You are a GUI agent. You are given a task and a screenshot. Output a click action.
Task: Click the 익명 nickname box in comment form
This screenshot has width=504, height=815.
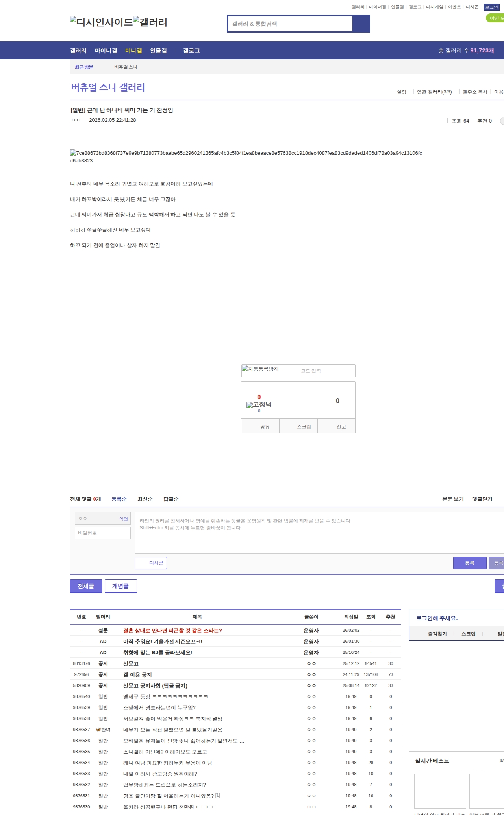[103, 518]
